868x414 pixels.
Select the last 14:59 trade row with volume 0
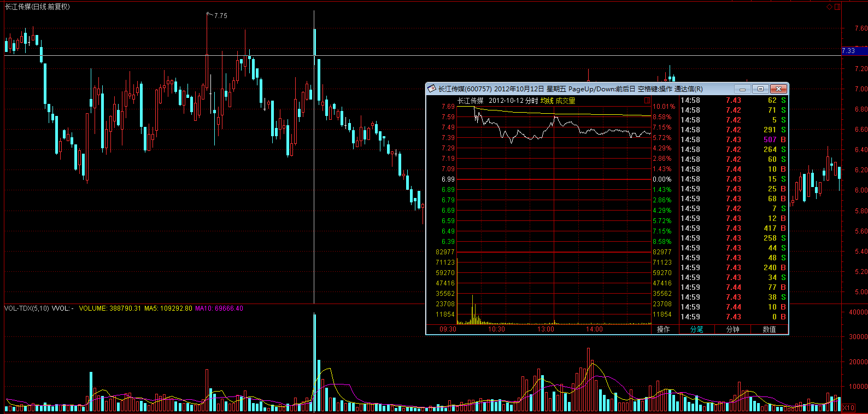[x=734, y=317]
